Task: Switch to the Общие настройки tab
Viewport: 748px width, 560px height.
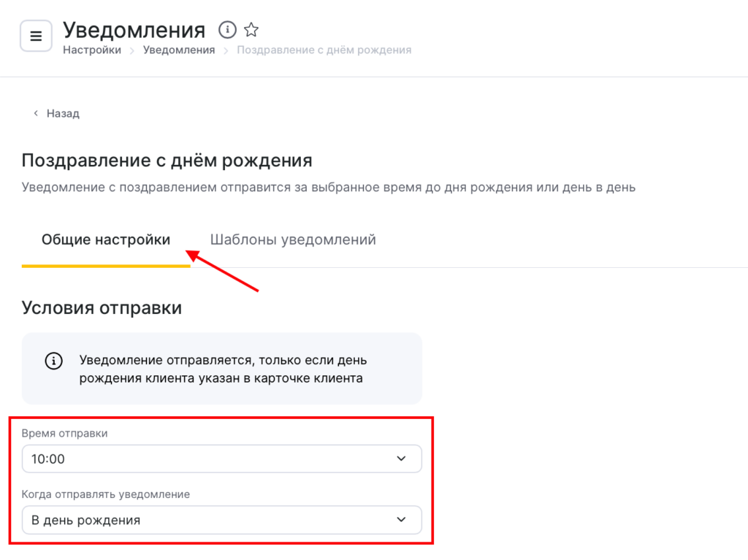Action: click(106, 239)
